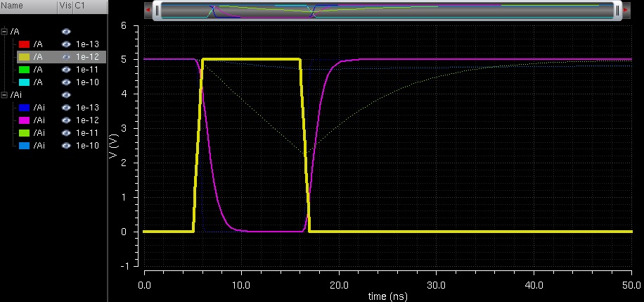Show or hide /Ai 1e-11 trace

tap(66, 133)
